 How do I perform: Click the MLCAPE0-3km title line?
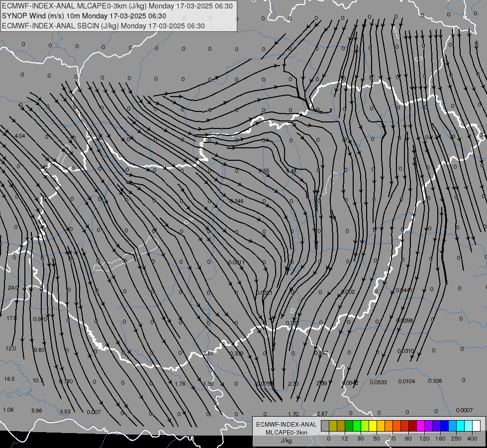(x=117, y=6)
